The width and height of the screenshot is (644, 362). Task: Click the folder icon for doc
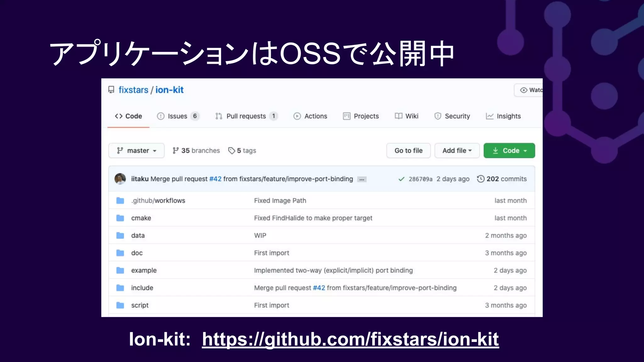point(120,253)
